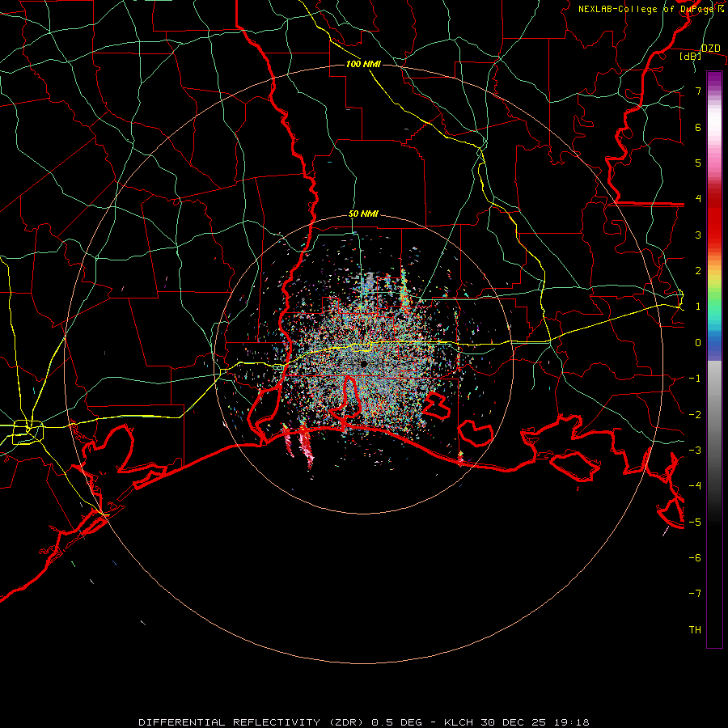Click the 100 NMI range ring label
Image resolution: width=728 pixels, height=728 pixels.
pos(363,64)
